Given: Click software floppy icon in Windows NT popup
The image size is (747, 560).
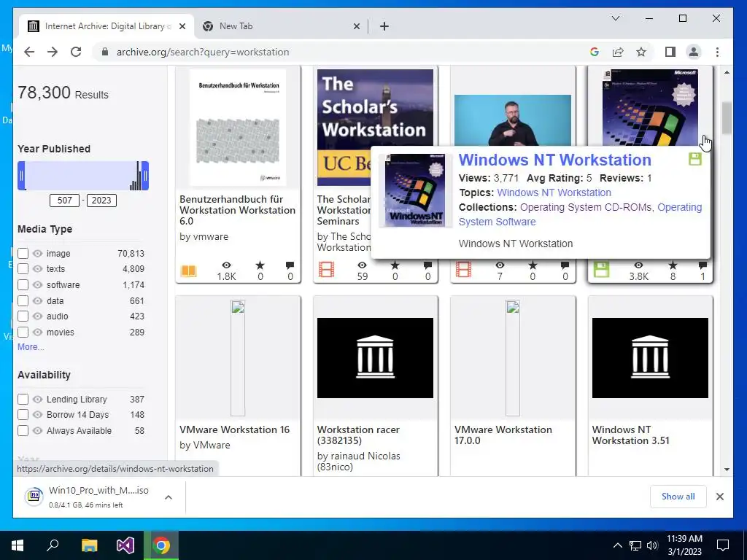Looking at the screenshot, I should pyautogui.click(x=695, y=159).
